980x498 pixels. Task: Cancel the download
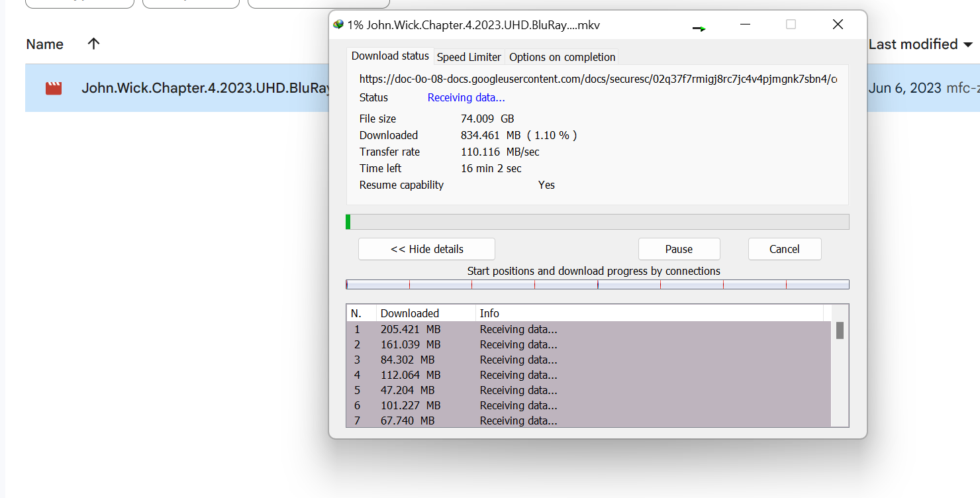click(x=785, y=249)
